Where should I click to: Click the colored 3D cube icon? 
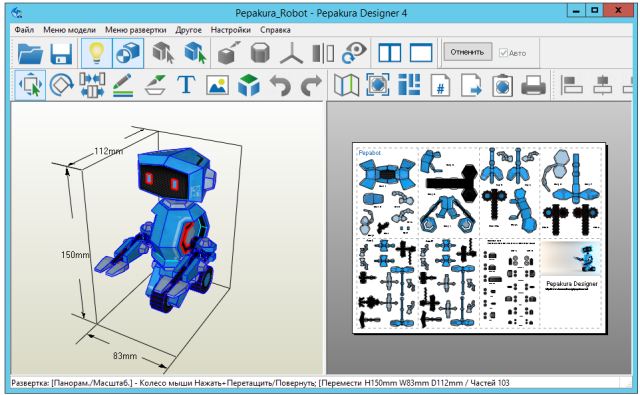click(x=249, y=85)
